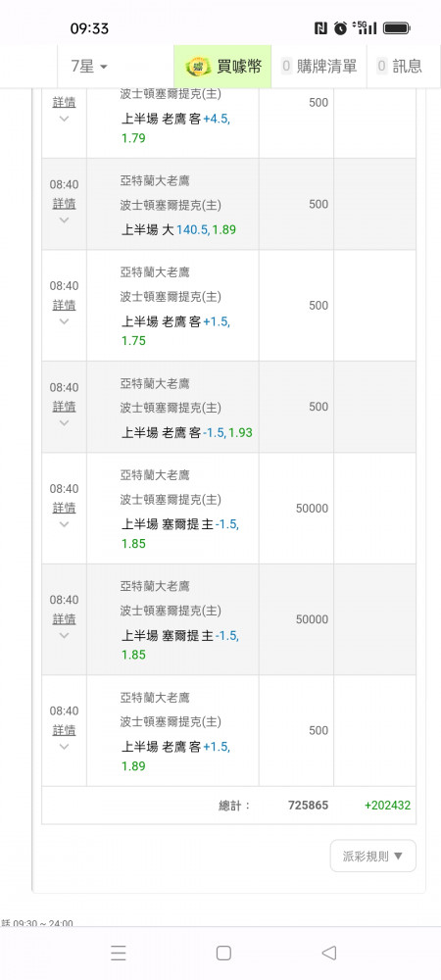Tap Android back triangle icon
441x980 pixels.
329,953
